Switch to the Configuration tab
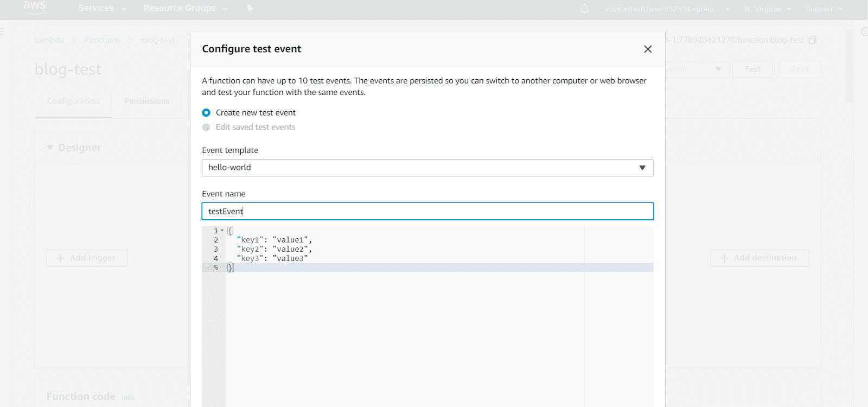 click(74, 101)
